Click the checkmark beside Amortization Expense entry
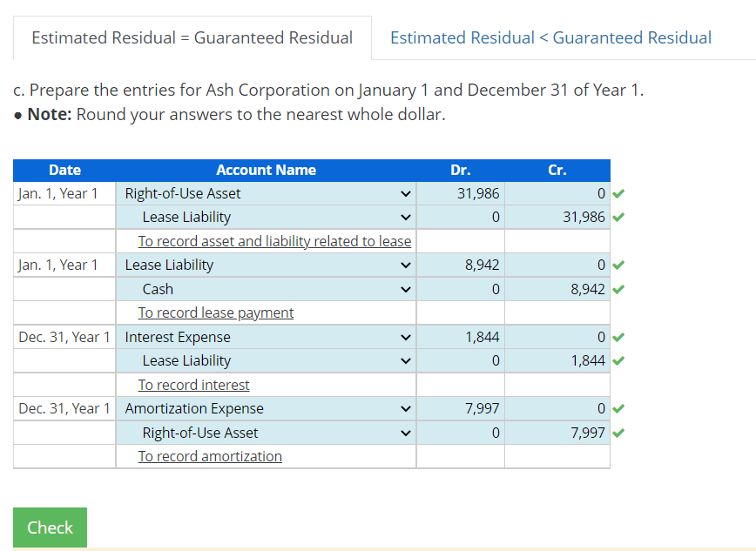This screenshot has height=551, width=756. coord(618,408)
